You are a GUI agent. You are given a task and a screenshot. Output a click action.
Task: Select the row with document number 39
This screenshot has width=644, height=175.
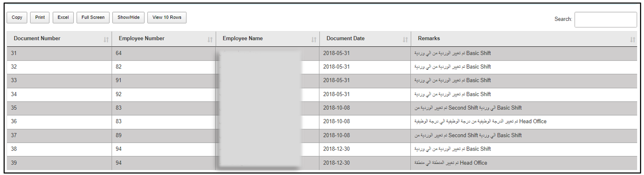point(14,163)
